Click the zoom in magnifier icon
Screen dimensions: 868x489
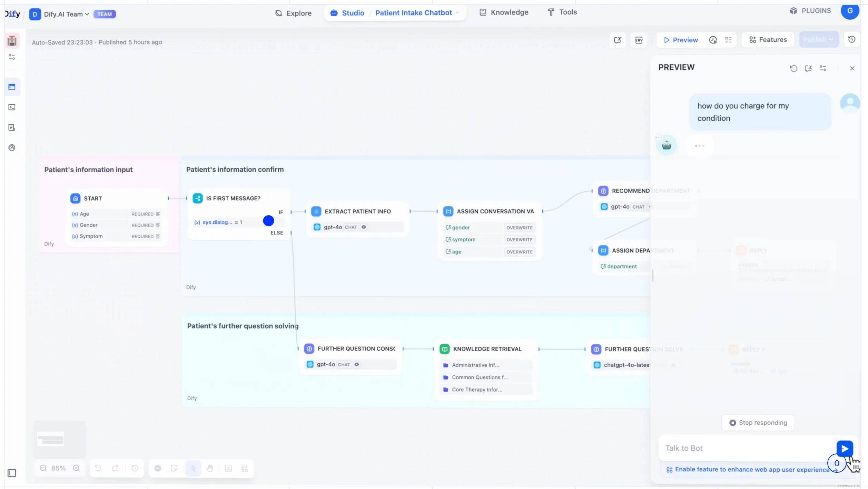pyautogui.click(x=76, y=468)
